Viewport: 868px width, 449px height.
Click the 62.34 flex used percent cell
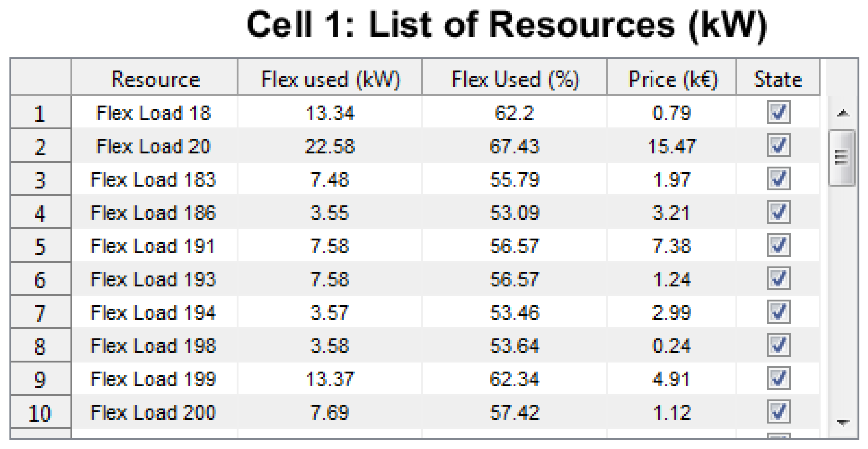click(514, 379)
